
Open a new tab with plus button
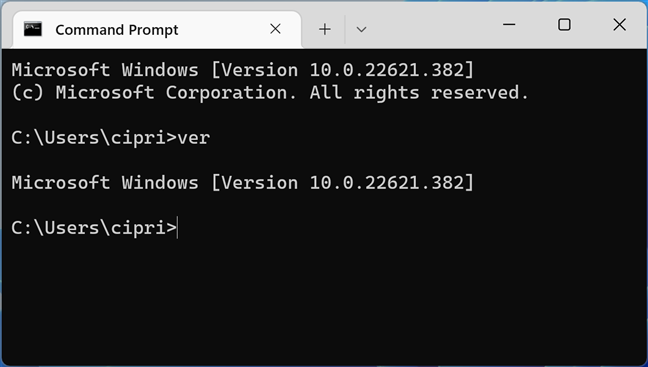point(325,29)
